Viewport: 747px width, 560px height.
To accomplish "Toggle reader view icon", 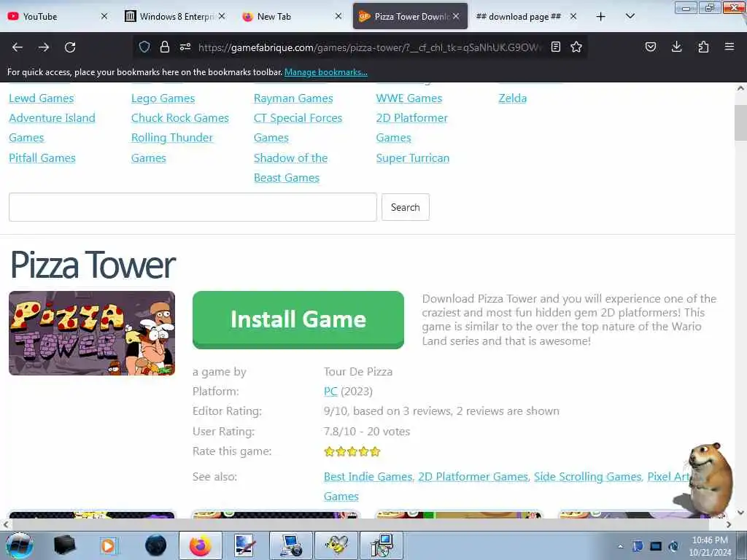I will [x=555, y=47].
